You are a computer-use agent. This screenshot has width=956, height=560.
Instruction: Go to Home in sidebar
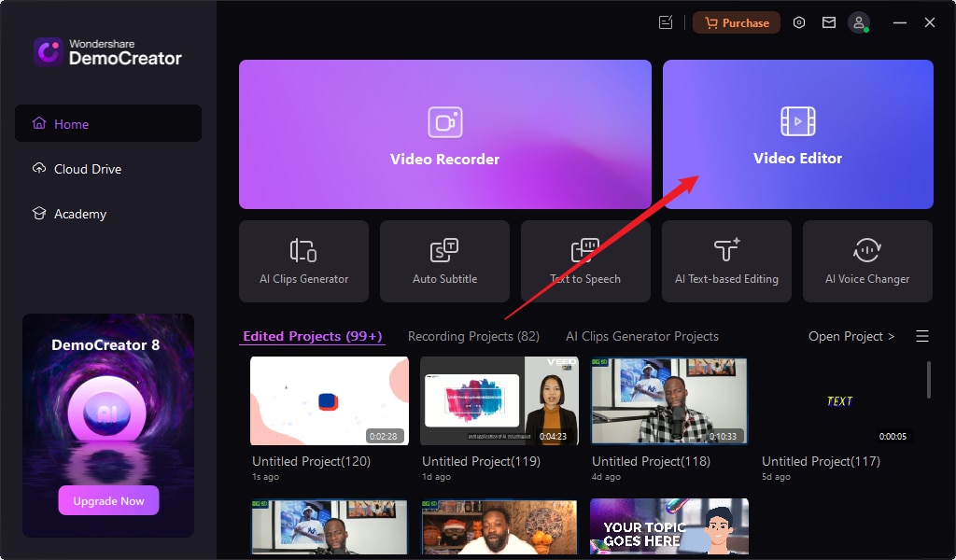click(108, 124)
